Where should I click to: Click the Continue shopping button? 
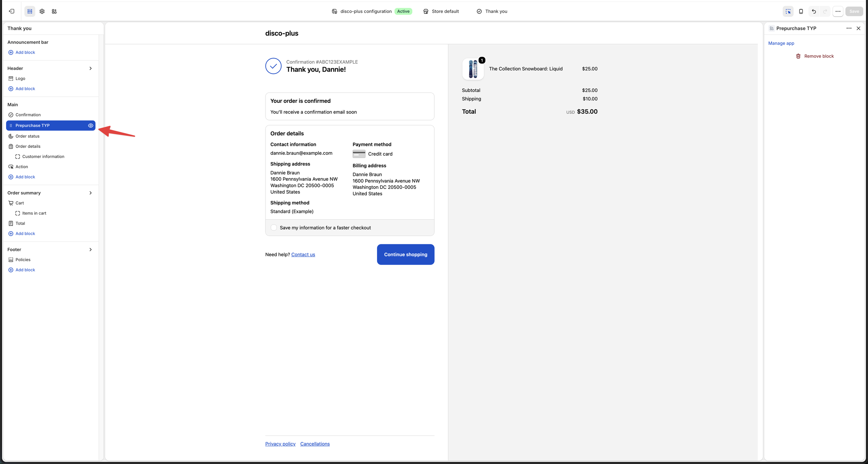(406, 254)
